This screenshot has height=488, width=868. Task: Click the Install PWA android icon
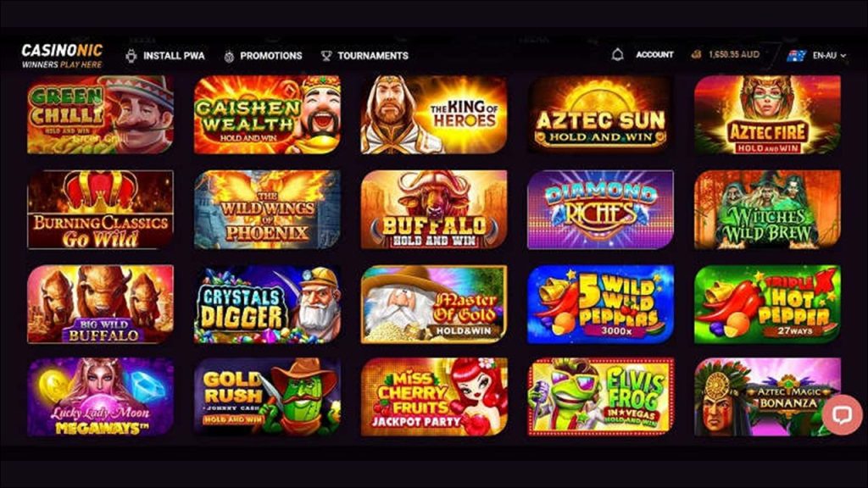(x=131, y=56)
